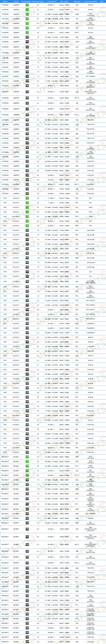
Task: Click the ON icon in the Peugeot 2.8 11.2000 230P row
Action: [x=27, y=614]
